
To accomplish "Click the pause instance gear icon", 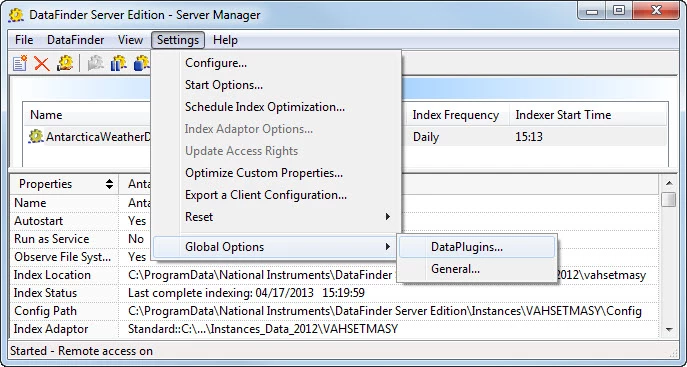I will [x=118, y=63].
